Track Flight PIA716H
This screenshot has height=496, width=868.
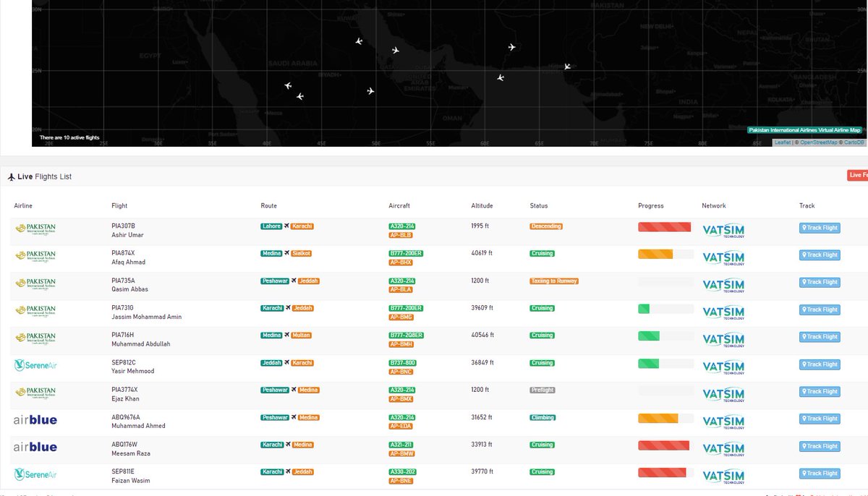click(x=820, y=337)
